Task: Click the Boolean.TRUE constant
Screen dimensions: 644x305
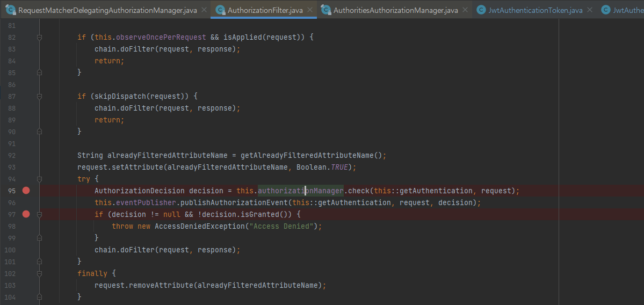Action: 322,167
